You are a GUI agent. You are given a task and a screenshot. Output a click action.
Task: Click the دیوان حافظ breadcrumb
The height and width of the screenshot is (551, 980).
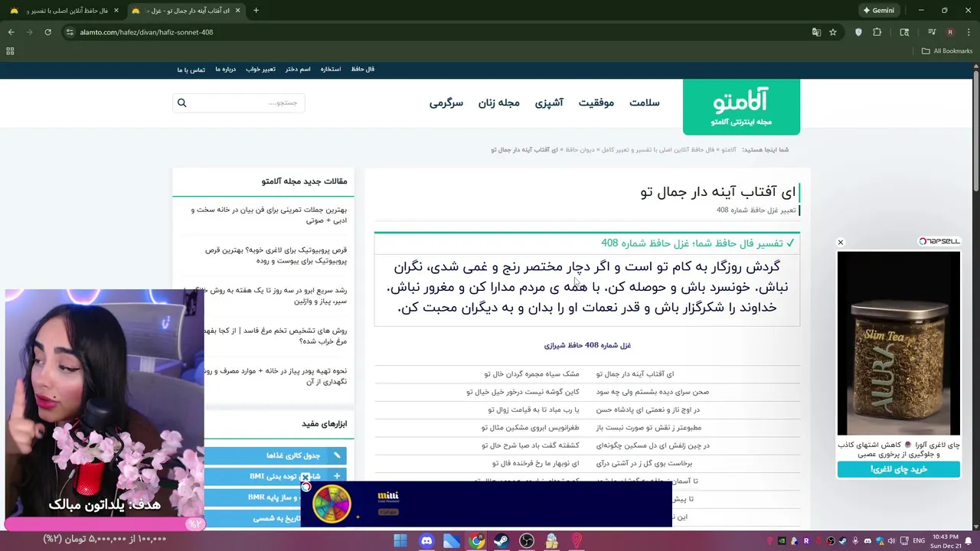click(578, 149)
